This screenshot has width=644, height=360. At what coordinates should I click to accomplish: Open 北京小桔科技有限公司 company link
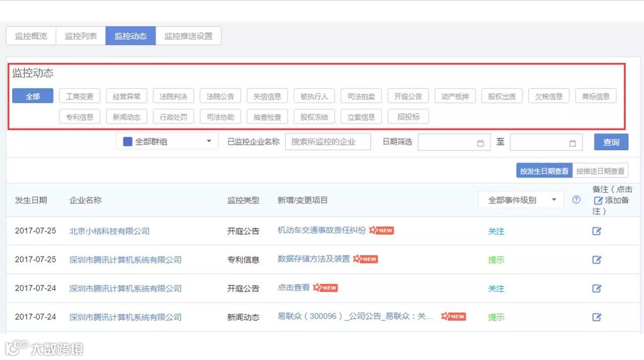point(109,231)
